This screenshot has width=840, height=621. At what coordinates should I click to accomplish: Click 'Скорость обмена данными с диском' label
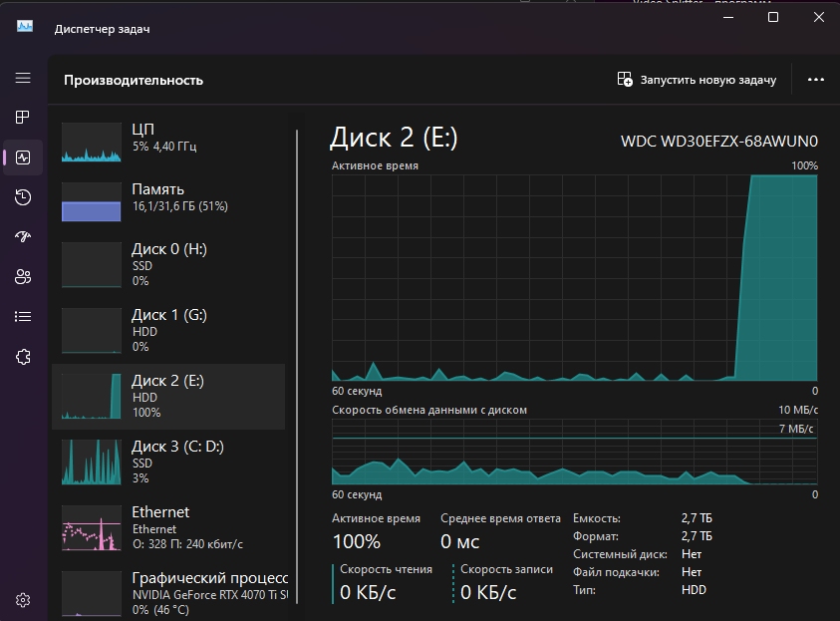[429, 410]
